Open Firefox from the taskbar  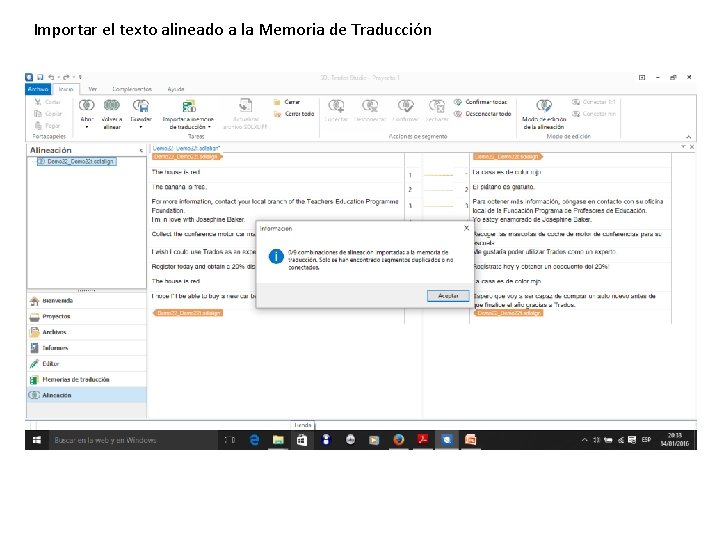pos(399,440)
